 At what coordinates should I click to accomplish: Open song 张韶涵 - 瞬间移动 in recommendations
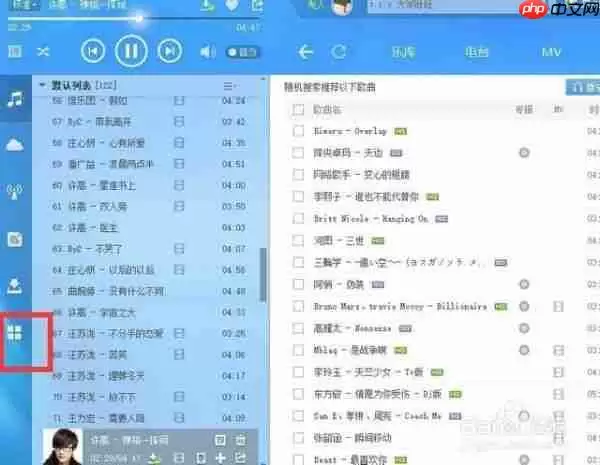pyautogui.click(x=352, y=438)
